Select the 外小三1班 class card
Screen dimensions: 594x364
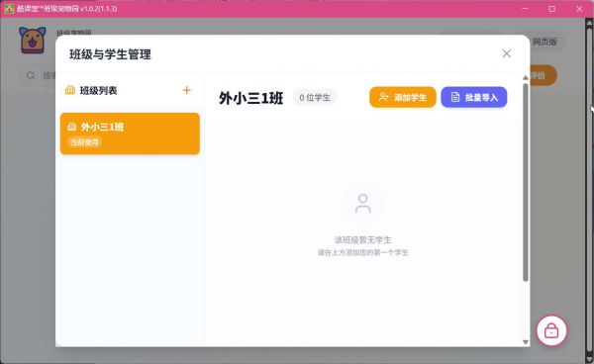(x=130, y=134)
